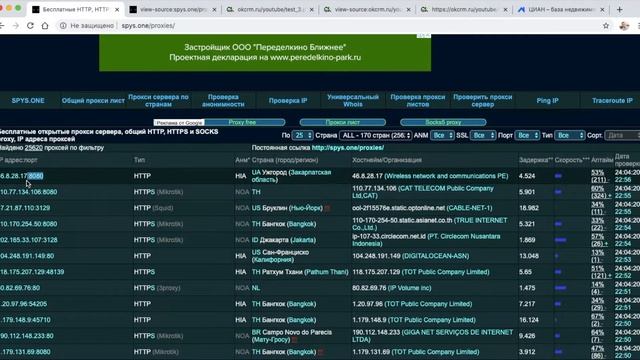Viewport: 640px width, 360px height.
Task: Open the CABLE-NET-1 organization link
Action: point(469,208)
